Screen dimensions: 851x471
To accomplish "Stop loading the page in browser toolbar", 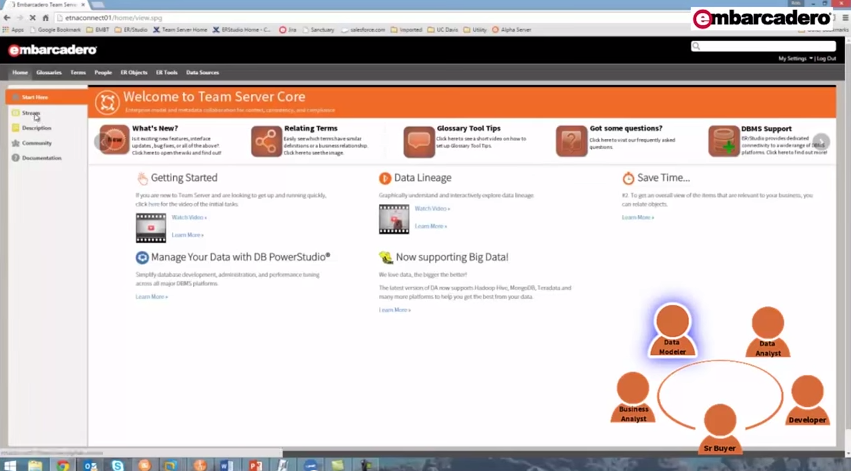I will pyautogui.click(x=33, y=18).
